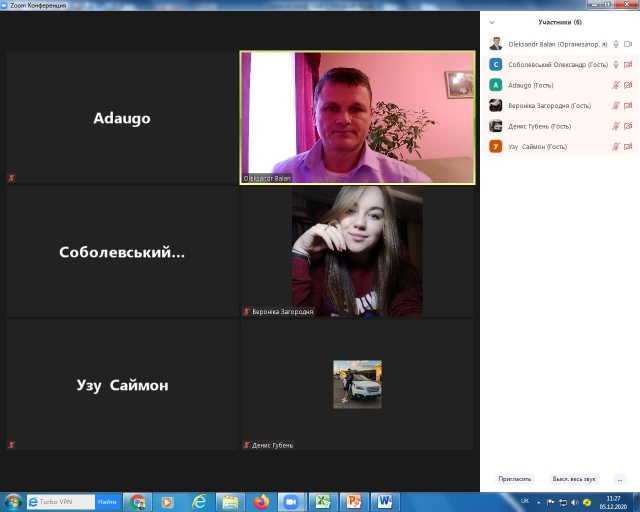This screenshot has width=640, height=512.
Task: Click Соболевський blue C avatar
Action: tap(496, 65)
